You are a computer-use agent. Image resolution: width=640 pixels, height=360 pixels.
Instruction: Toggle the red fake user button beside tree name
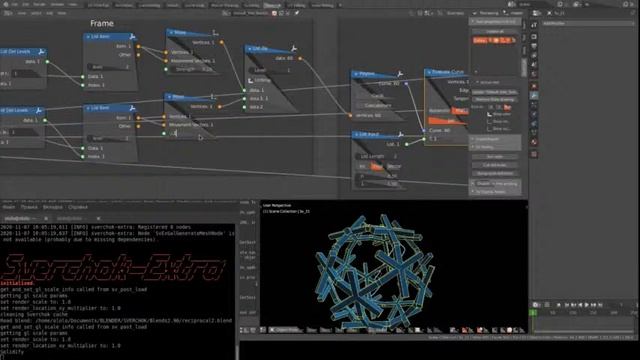click(x=274, y=13)
